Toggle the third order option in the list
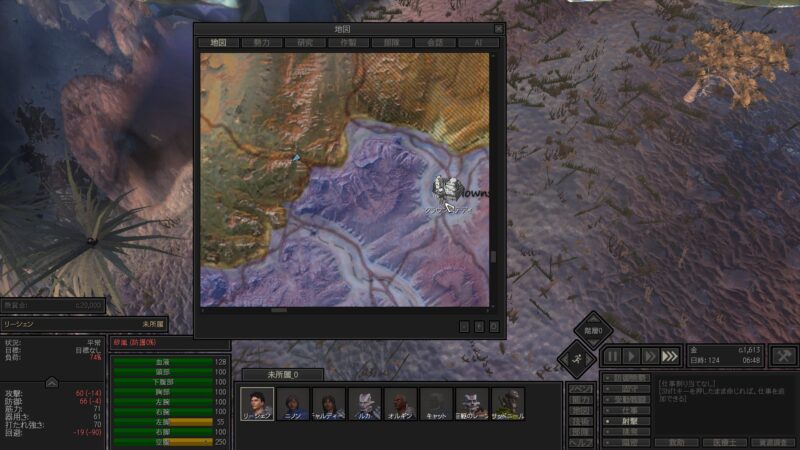The width and height of the screenshot is (800, 450). point(626,399)
